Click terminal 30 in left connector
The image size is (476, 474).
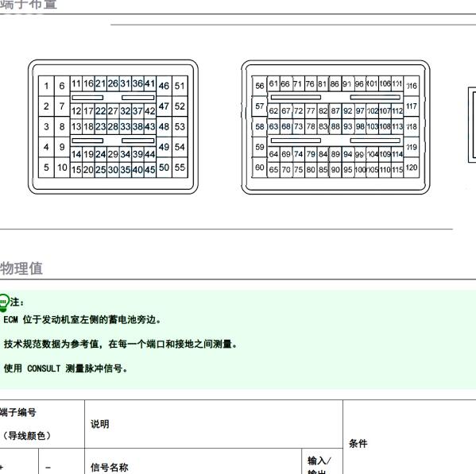[x=113, y=170]
